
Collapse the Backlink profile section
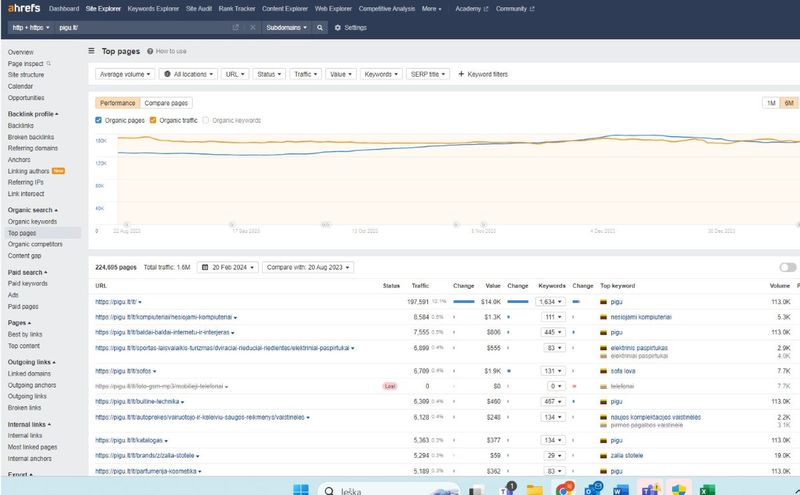(x=33, y=114)
